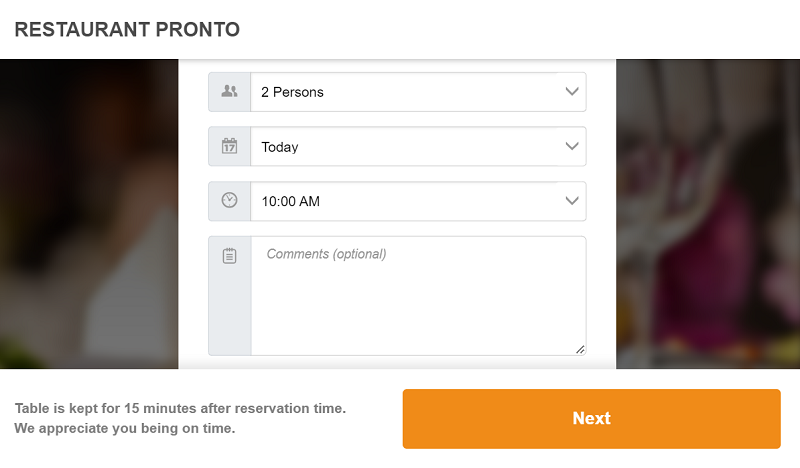Screen dimensions: 800x468
Task: Click the clock time icon
Action: pos(230,201)
